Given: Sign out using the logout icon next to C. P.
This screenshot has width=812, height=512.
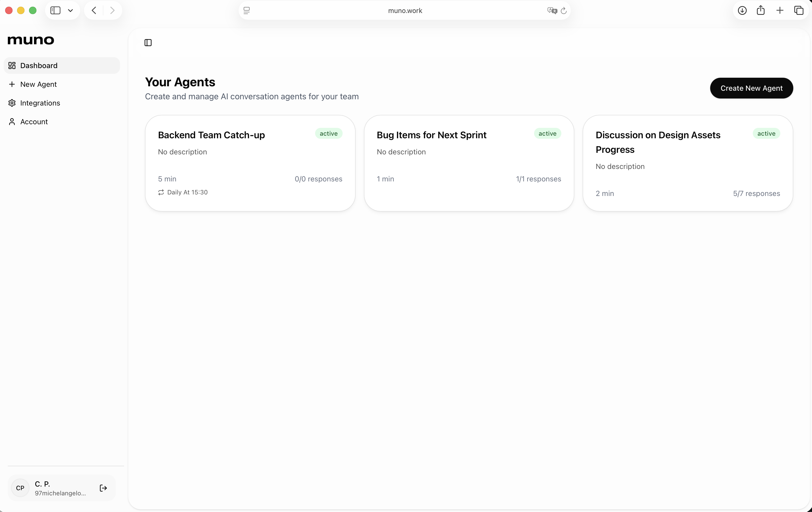Looking at the screenshot, I should coord(103,488).
